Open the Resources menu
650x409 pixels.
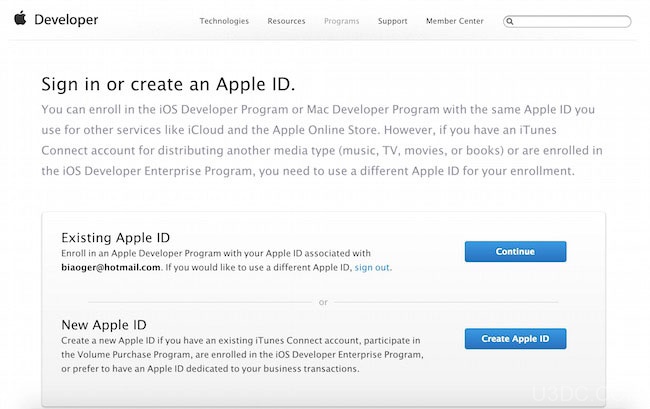click(286, 21)
